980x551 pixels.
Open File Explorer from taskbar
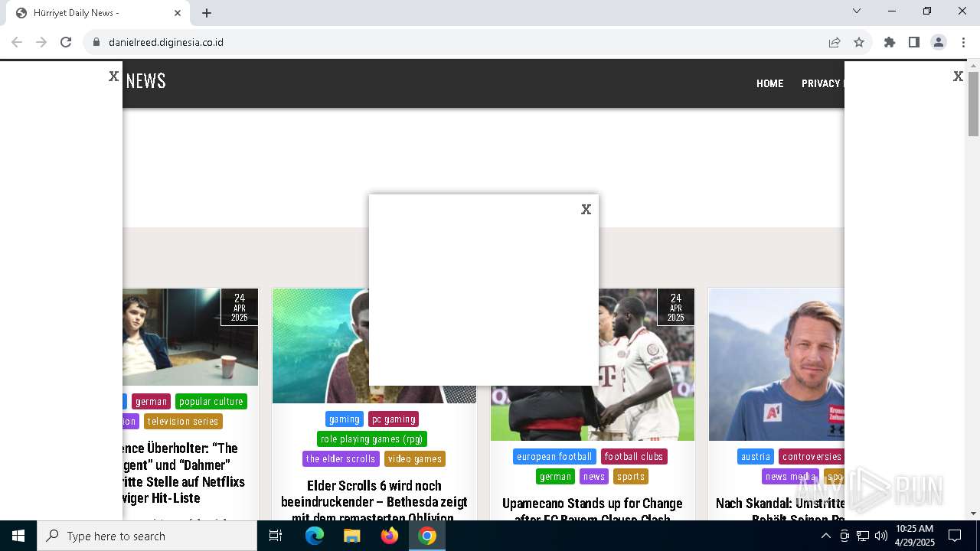(x=352, y=536)
